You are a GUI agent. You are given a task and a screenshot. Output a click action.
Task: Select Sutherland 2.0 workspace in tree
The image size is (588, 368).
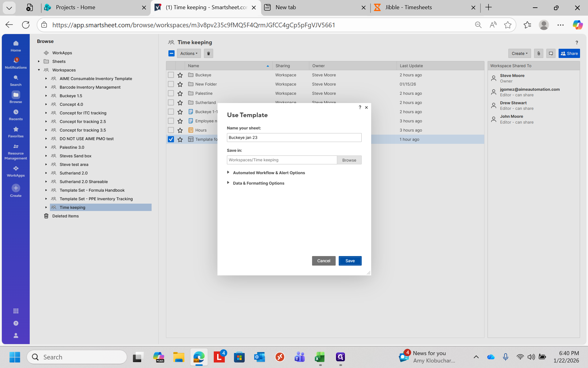[x=73, y=173]
